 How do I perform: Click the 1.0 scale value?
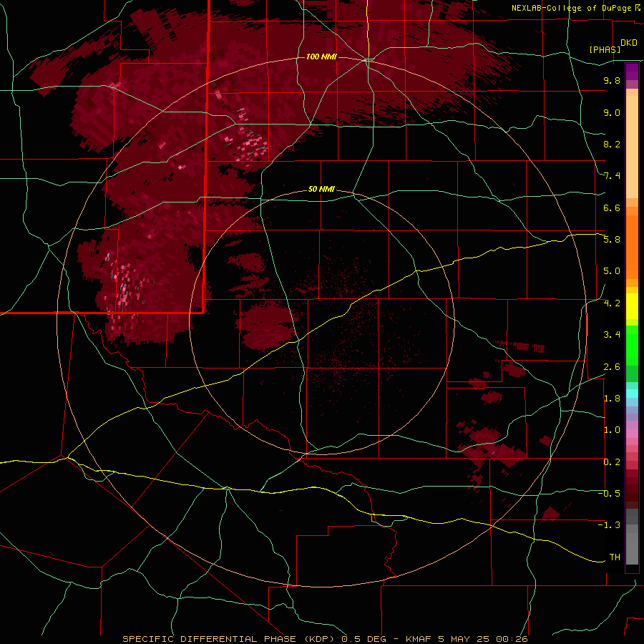click(612, 430)
